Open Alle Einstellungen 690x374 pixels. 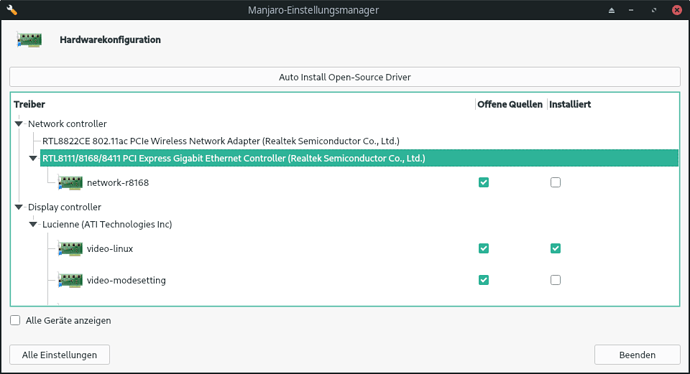pyautogui.click(x=59, y=355)
